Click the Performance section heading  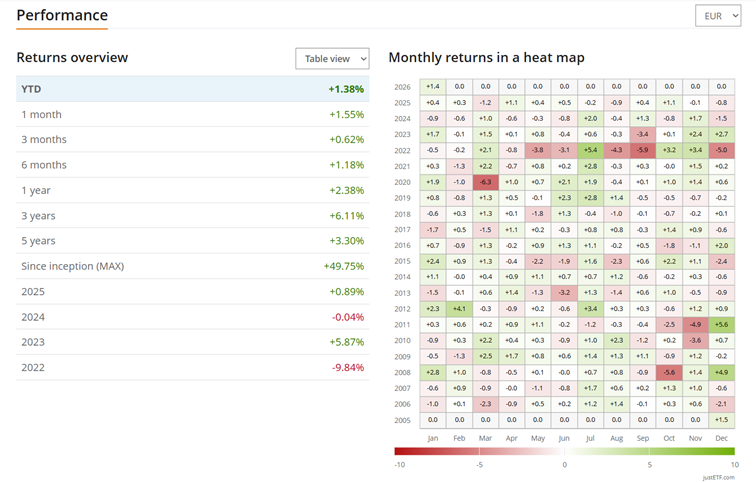(x=62, y=15)
